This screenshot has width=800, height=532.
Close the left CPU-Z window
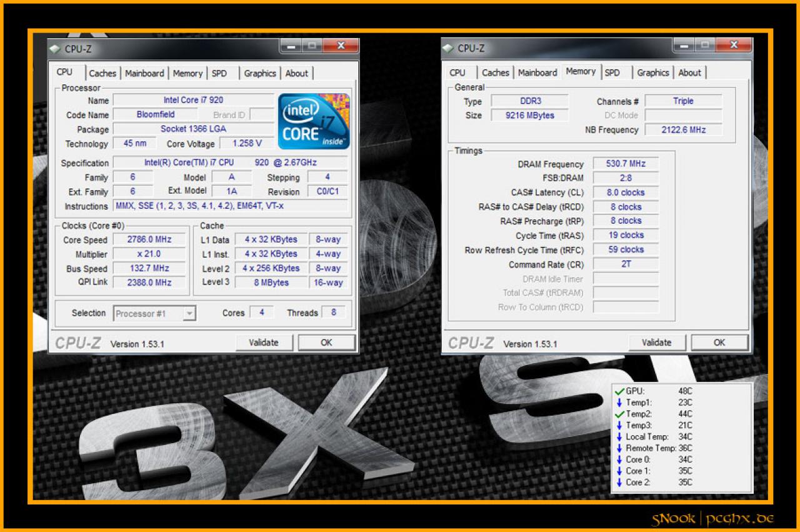[x=341, y=46]
